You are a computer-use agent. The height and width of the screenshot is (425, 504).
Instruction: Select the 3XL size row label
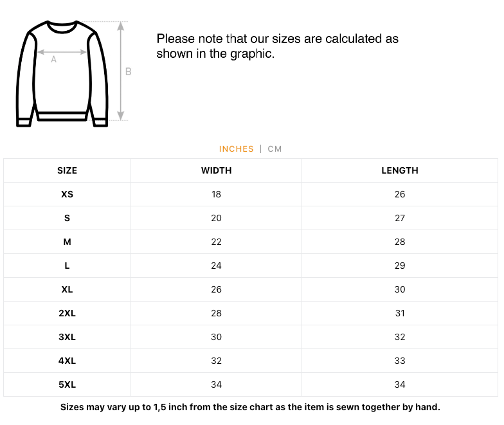point(67,337)
